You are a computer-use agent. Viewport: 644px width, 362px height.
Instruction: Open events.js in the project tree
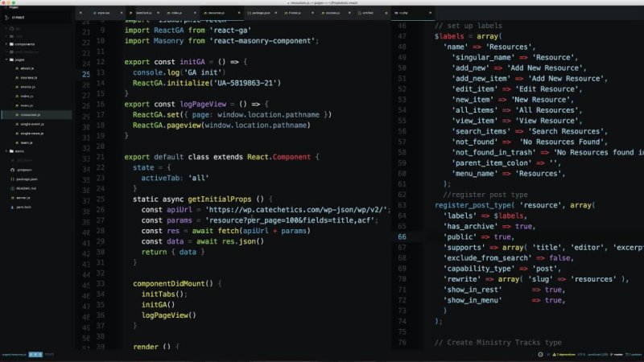pyautogui.click(x=28, y=87)
